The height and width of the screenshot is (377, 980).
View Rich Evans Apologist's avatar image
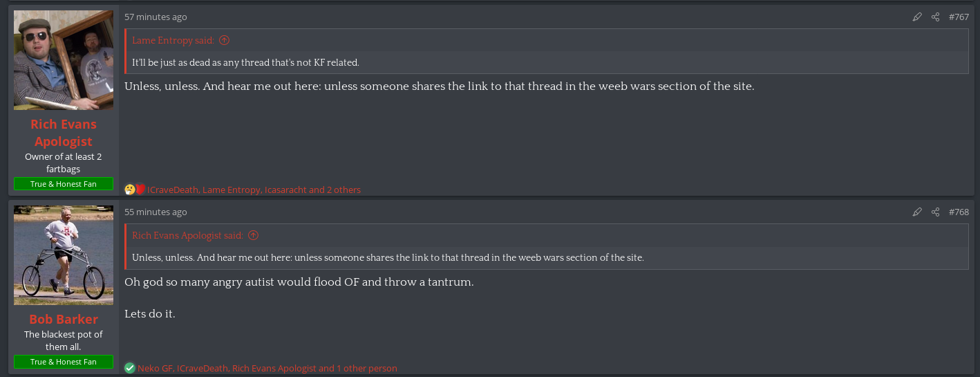click(x=64, y=60)
